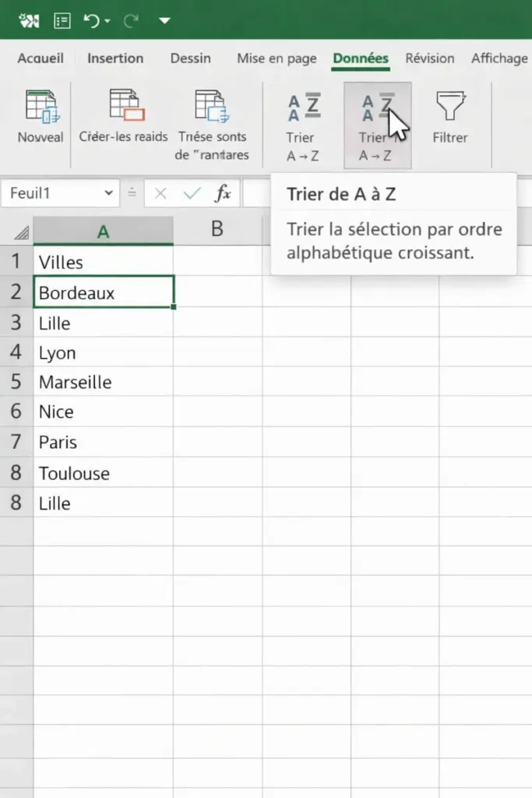532x798 pixels.
Task: Open the Mise en page tab
Action: tap(277, 58)
